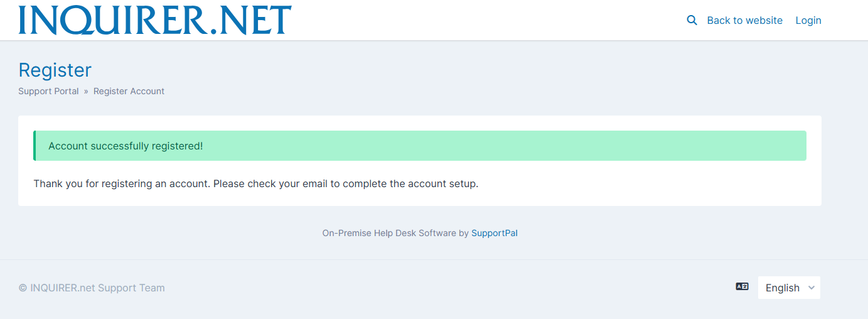Click the breadcrumb separator arrows

pos(86,91)
